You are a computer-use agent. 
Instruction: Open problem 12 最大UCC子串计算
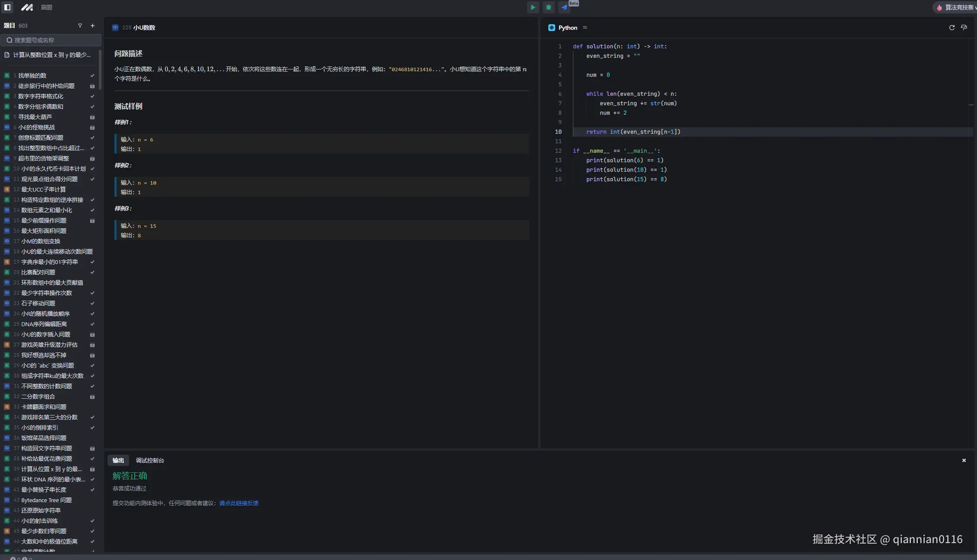[x=43, y=189]
